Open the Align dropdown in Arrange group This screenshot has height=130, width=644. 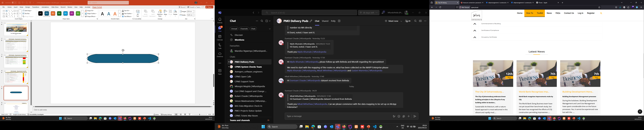click(165, 13)
